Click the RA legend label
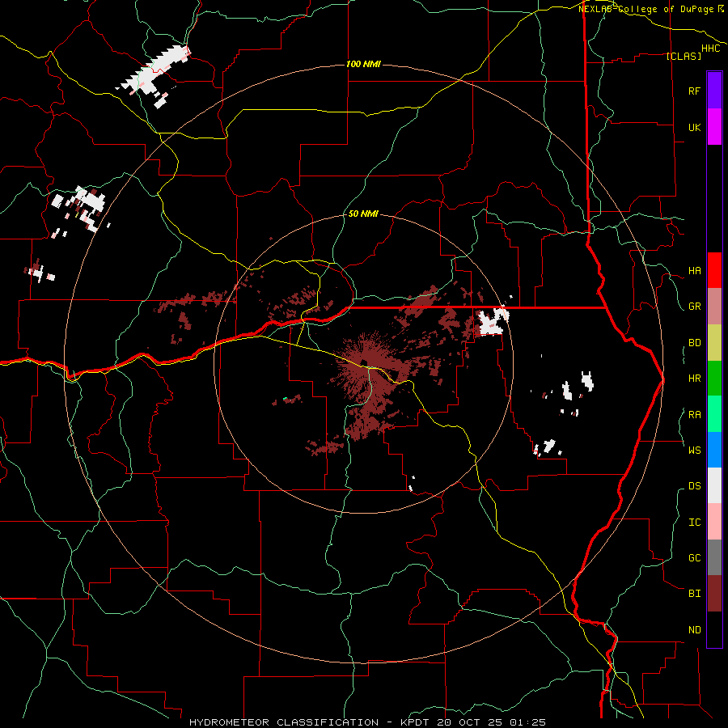 [694, 415]
